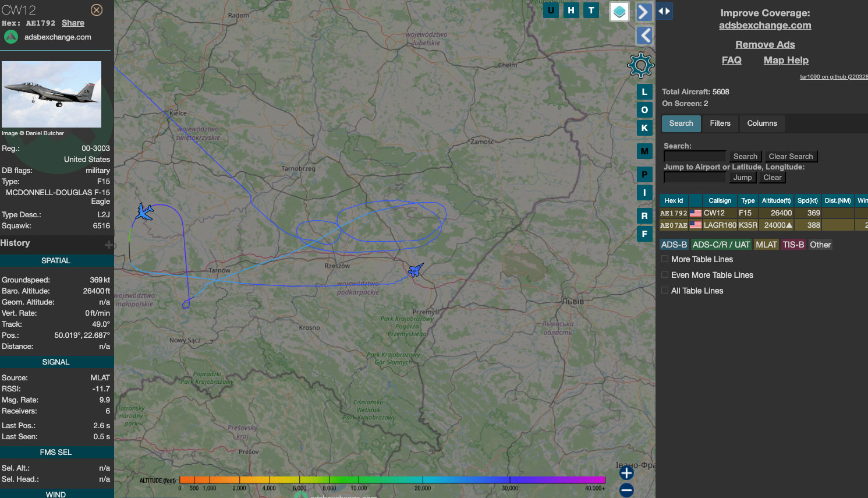
Task: Click the adsbexchange logo icon in info panel
Action: tap(11, 37)
